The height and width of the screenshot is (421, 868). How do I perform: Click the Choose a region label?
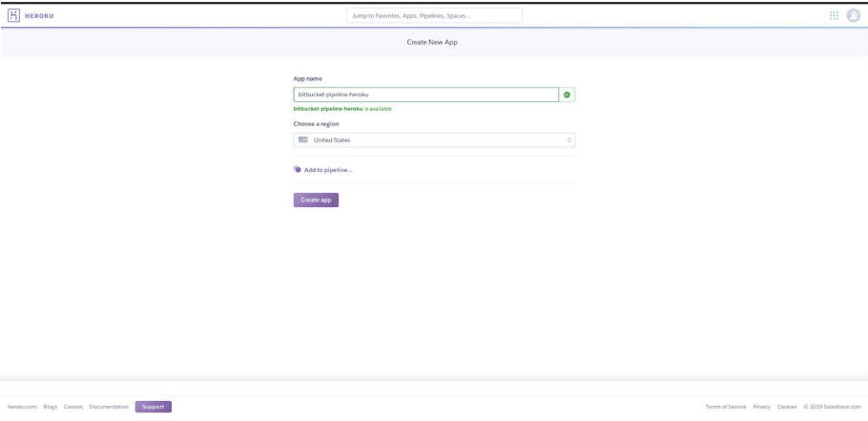(x=316, y=124)
